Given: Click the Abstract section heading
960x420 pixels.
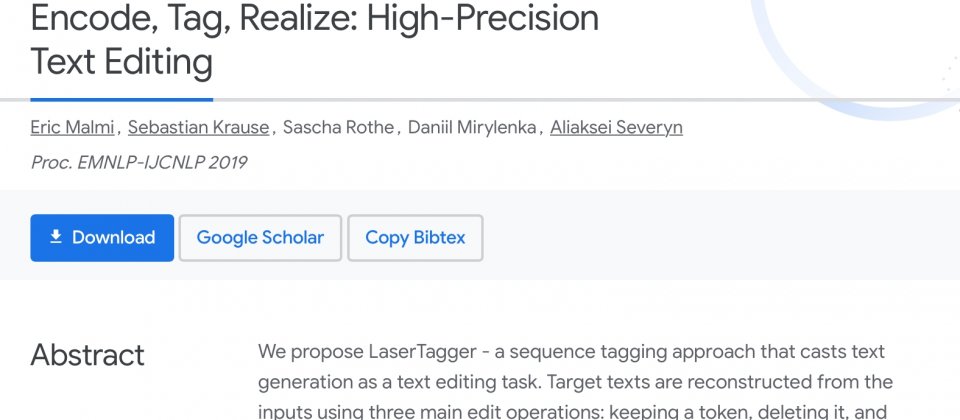Looking at the screenshot, I should point(88,355).
